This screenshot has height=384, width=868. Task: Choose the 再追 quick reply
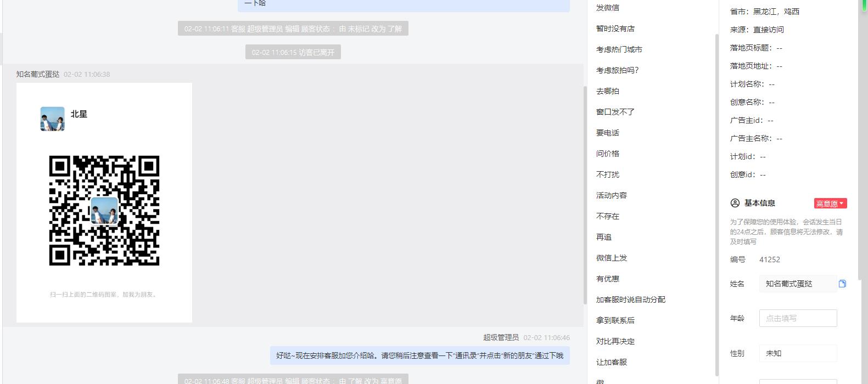pos(604,237)
